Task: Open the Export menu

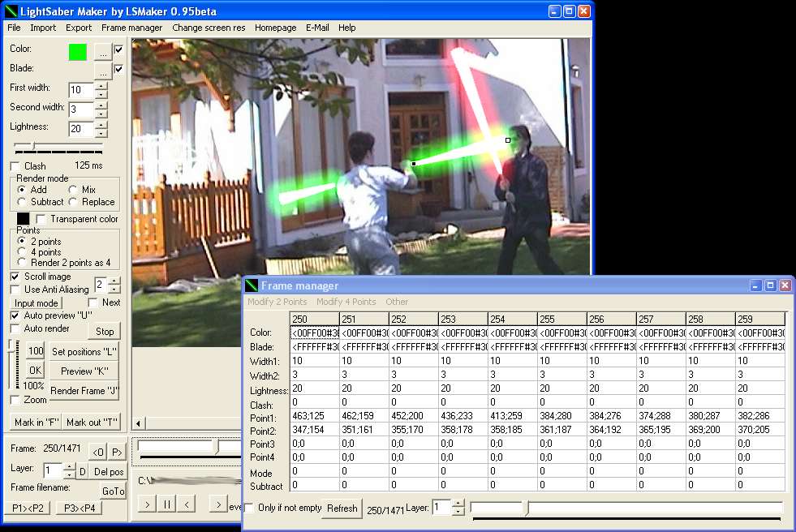Action: (x=79, y=28)
